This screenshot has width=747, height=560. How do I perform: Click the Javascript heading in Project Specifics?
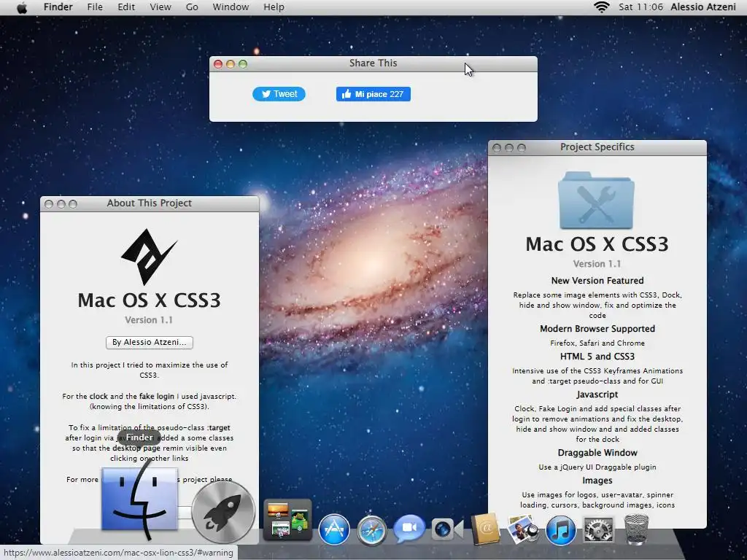pos(597,394)
